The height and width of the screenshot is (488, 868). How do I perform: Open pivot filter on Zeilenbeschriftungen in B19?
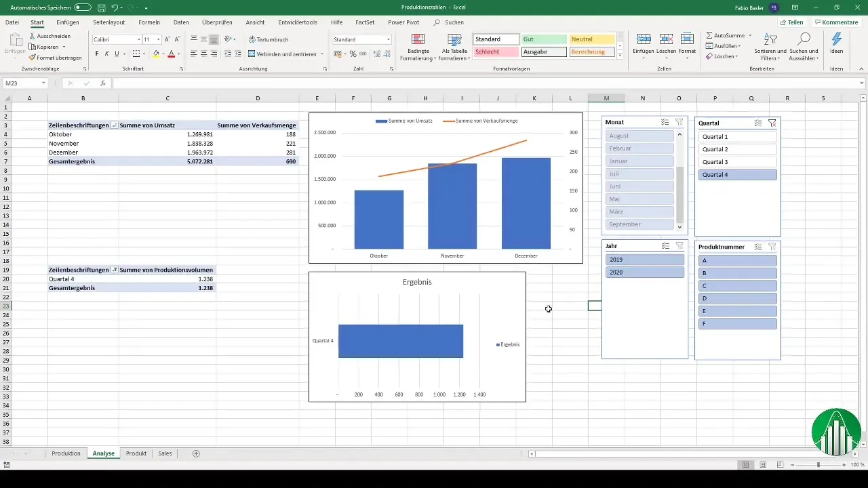[x=114, y=270]
